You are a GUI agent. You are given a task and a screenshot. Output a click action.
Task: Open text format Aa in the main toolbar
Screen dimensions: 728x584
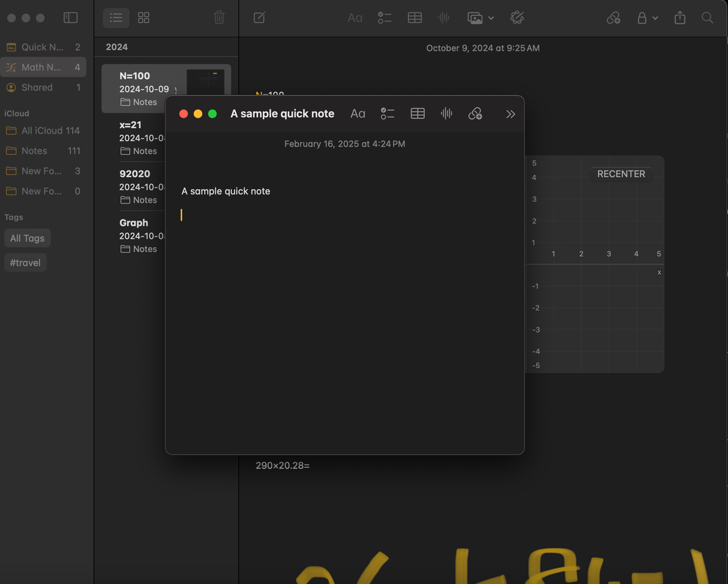coord(355,18)
